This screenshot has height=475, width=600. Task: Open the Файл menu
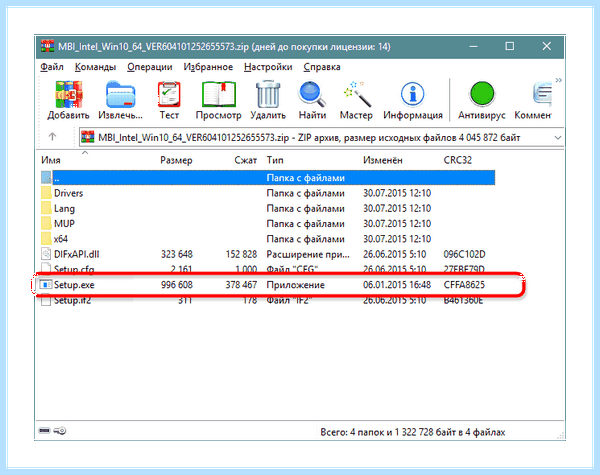coord(52,67)
